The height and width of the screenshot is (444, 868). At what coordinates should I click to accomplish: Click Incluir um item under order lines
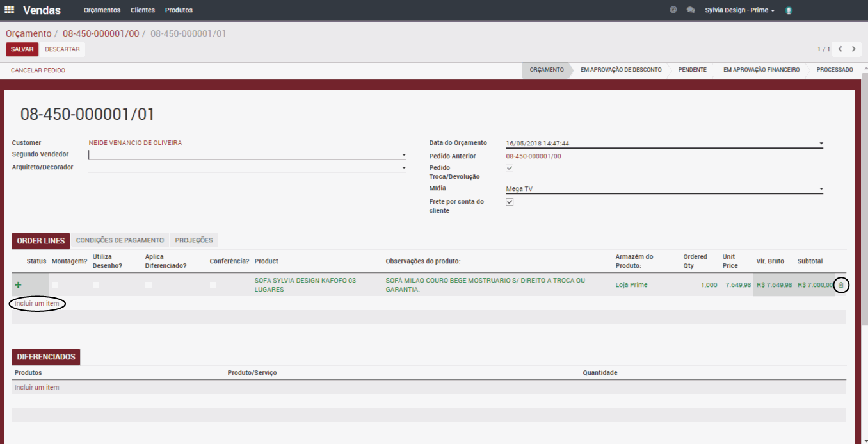click(36, 304)
